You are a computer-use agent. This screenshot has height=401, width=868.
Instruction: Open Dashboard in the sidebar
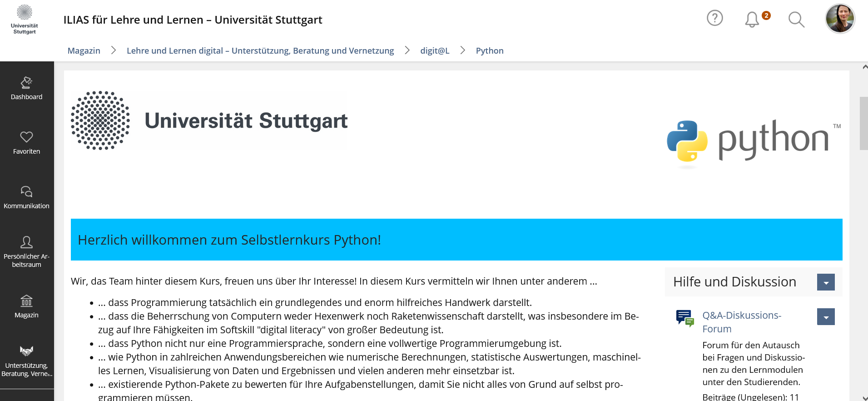pyautogui.click(x=26, y=89)
